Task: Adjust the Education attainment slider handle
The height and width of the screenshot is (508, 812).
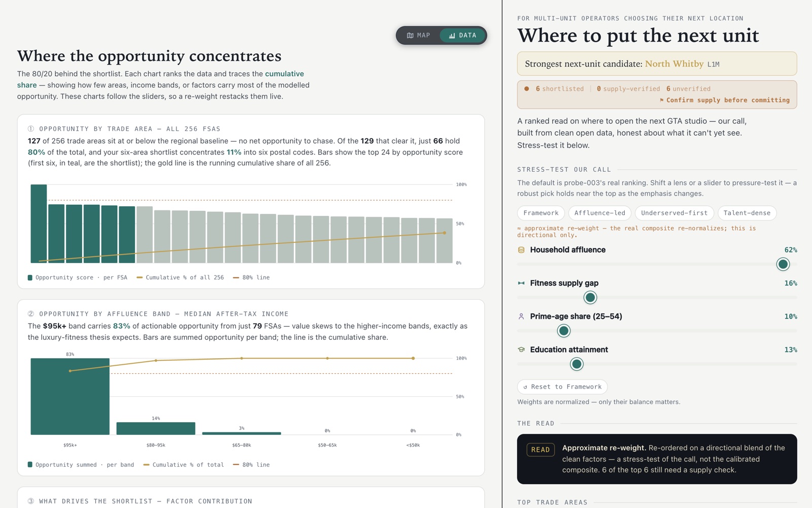Action: click(x=577, y=364)
